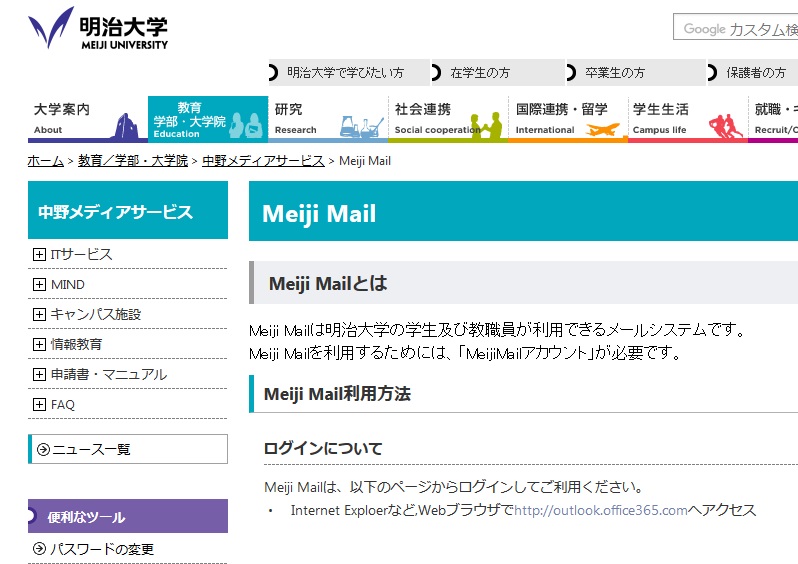Click the 中野メディアサービス sidebar header

[128, 210]
